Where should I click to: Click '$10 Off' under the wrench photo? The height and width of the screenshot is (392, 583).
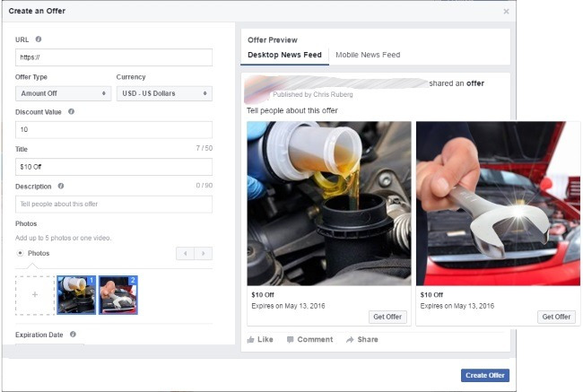click(x=431, y=294)
